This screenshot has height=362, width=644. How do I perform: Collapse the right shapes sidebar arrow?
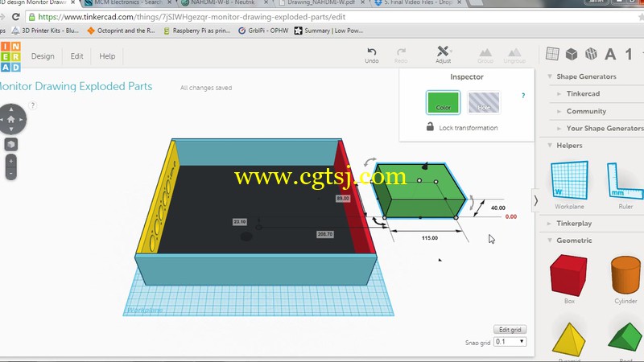tap(535, 200)
